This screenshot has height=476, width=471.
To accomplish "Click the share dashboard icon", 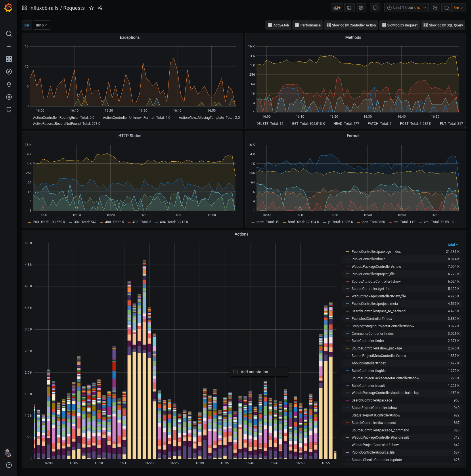I will point(100,8).
